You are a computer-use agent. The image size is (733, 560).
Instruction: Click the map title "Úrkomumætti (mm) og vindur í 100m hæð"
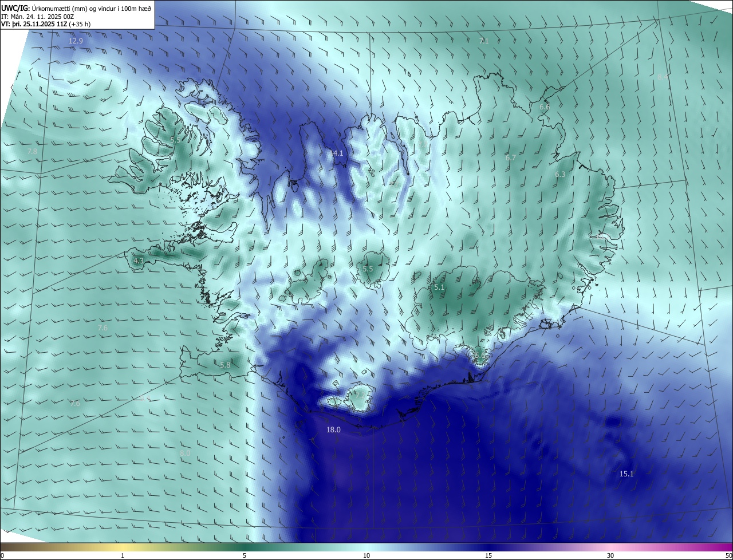(90, 7)
